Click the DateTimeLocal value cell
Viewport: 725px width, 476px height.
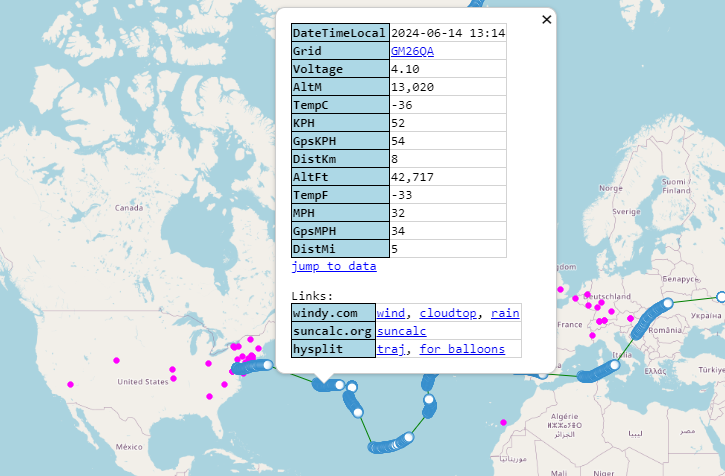(447, 33)
